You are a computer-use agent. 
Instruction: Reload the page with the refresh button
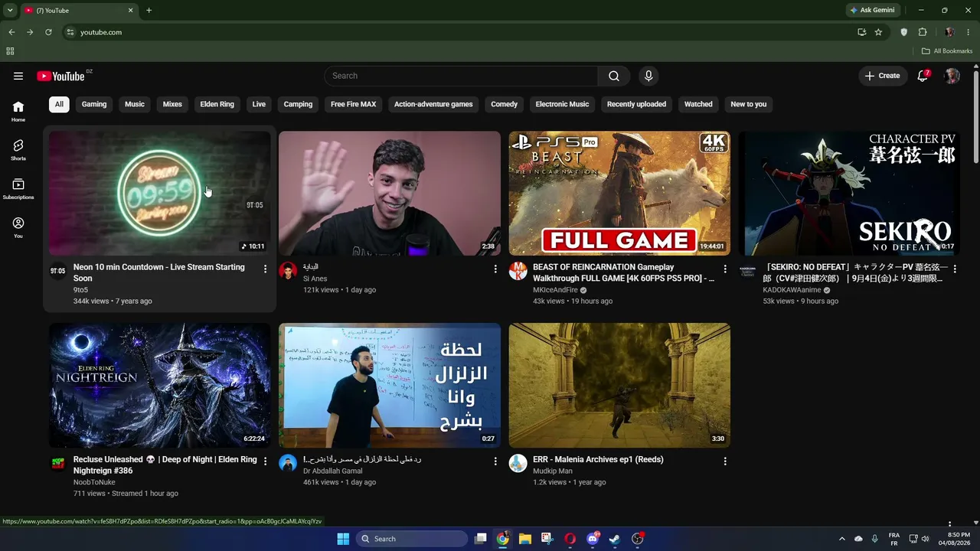click(48, 32)
